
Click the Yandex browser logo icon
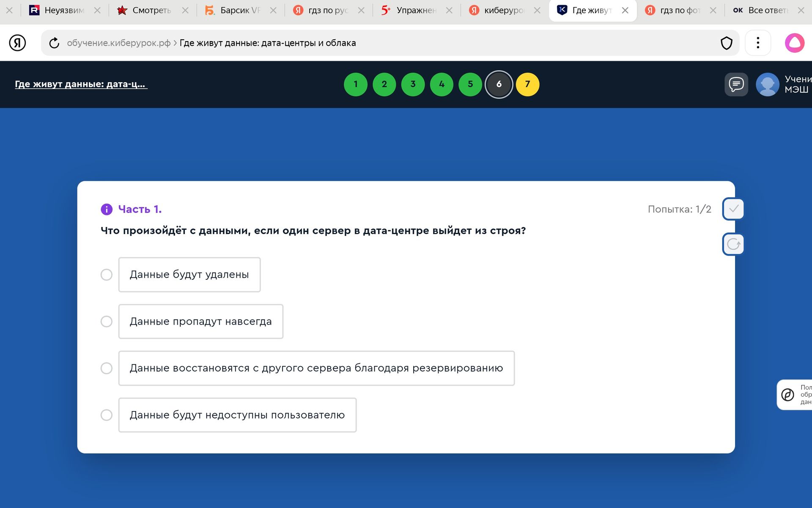point(17,43)
